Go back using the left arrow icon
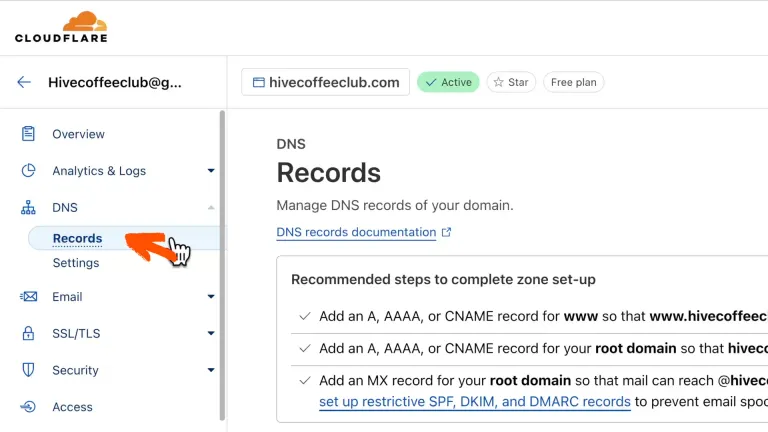The image size is (768, 432). [24, 82]
